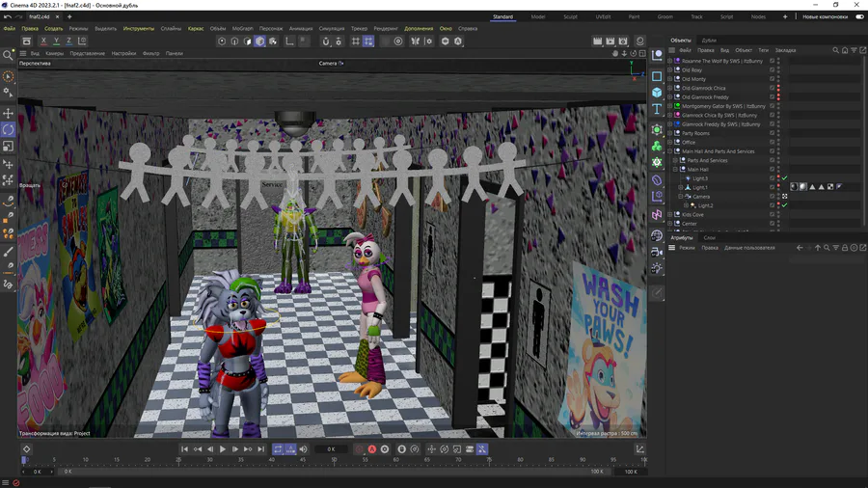Click the highlighted display-mode cube icon
This screenshot has height=488, width=868.
click(x=259, y=41)
